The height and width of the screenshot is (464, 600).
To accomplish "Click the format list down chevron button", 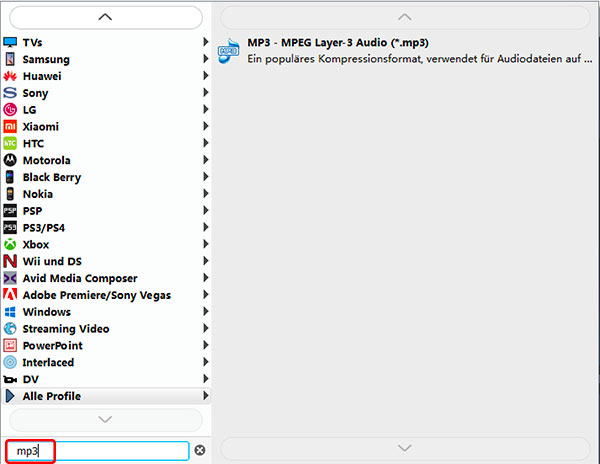I will coord(405,448).
